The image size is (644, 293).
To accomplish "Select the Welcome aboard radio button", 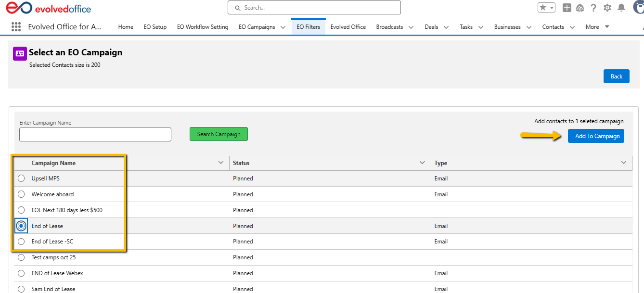I will pyautogui.click(x=21, y=194).
